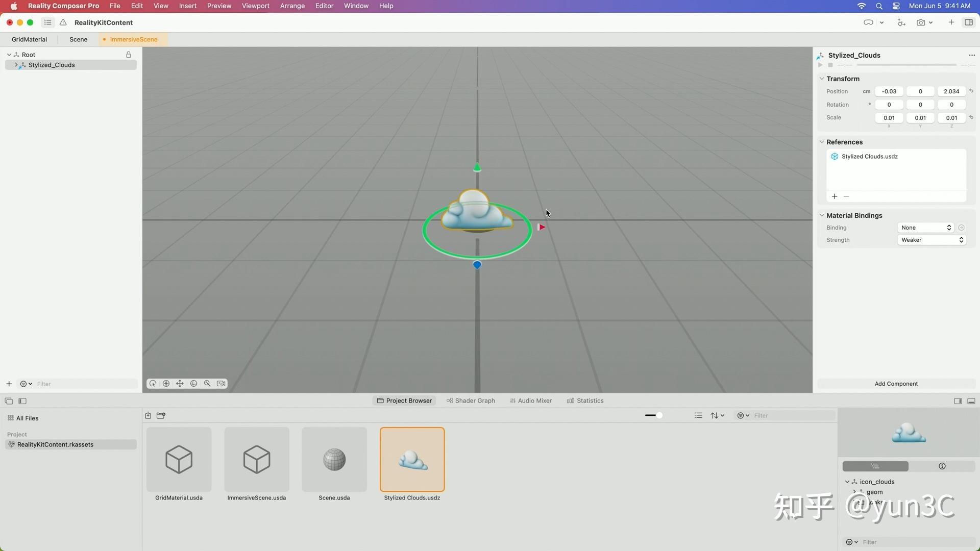The height and width of the screenshot is (551, 980).
Task: Click the plus button under References
Action: pyautogui.click(x=835, y=196)
